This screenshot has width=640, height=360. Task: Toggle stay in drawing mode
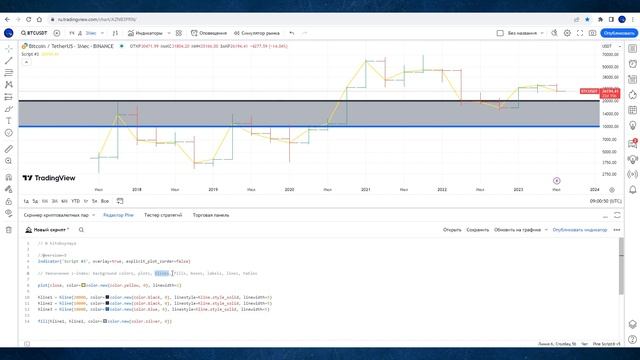[x=9, y=189]
